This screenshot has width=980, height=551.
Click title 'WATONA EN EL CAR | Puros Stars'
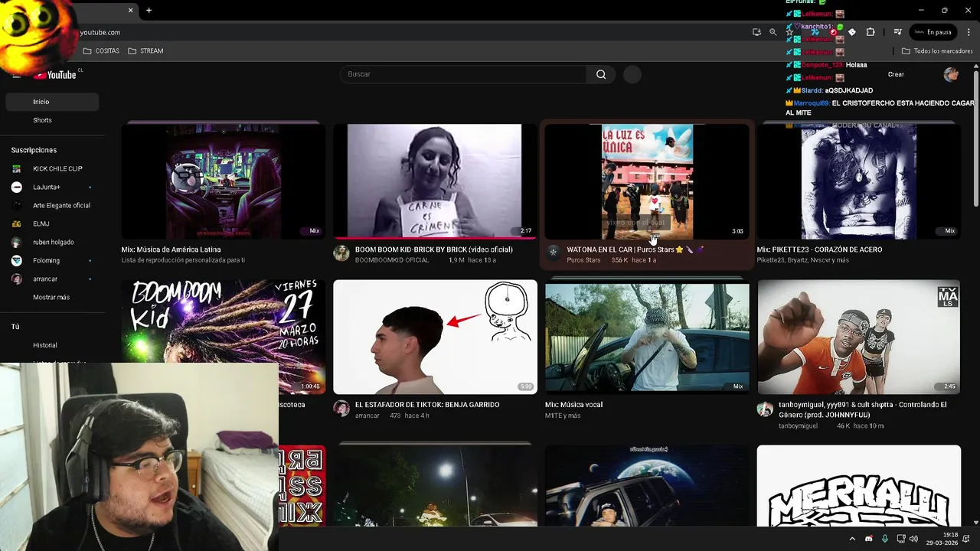(635, 249)
